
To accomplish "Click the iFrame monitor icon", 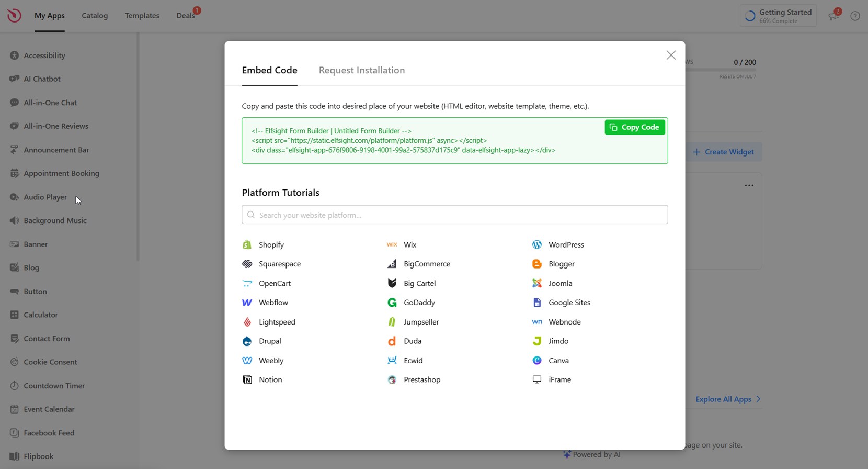I will 536,379.
